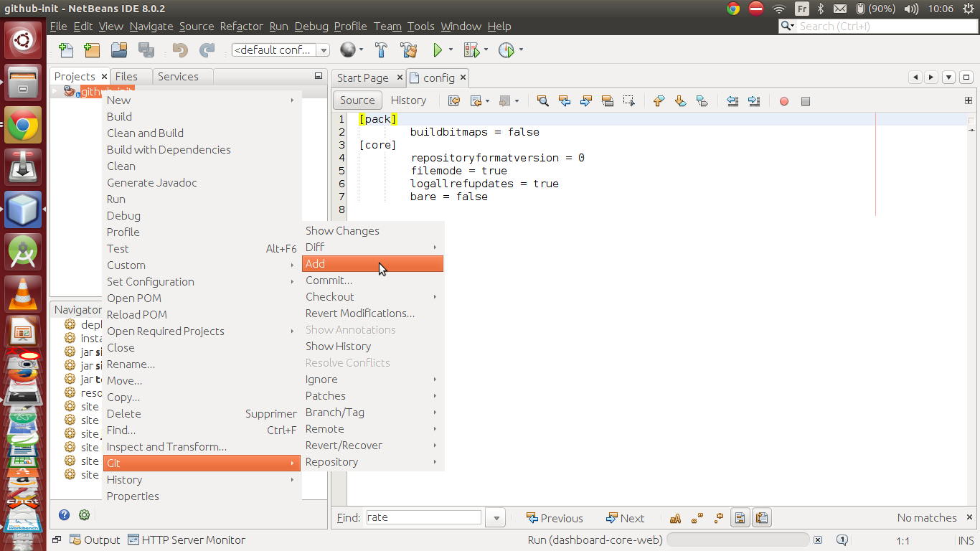
Task: Choose Add in the Git submenu
Action: click(373, 264)
